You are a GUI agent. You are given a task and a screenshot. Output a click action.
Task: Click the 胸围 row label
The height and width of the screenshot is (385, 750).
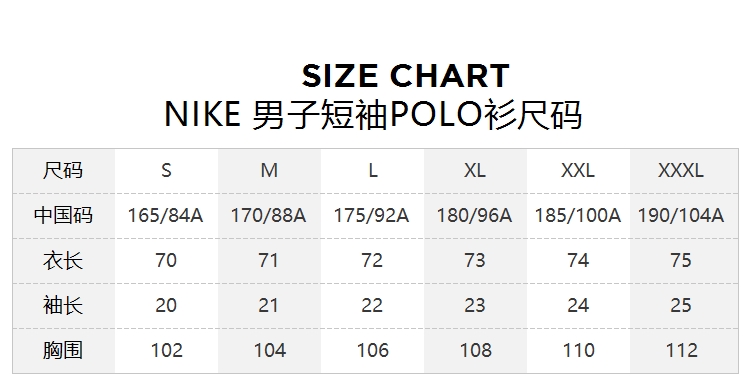pyautogui.click(x=63, y=351)
